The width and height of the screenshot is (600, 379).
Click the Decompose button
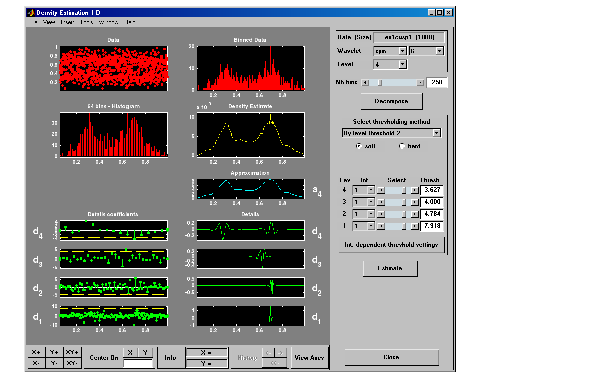[x=391, y=101]
